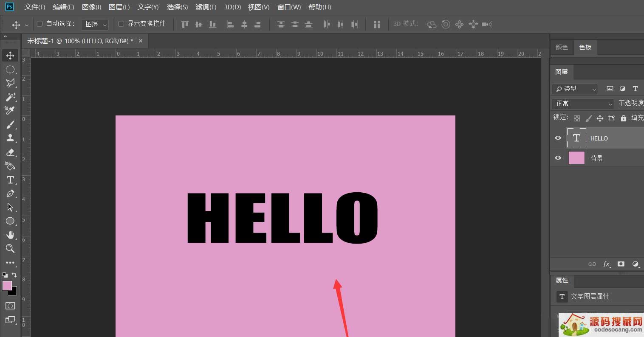Screen dimensions: 644x337
Task: Change the screen mode
Action: click(x=10, y=320)
